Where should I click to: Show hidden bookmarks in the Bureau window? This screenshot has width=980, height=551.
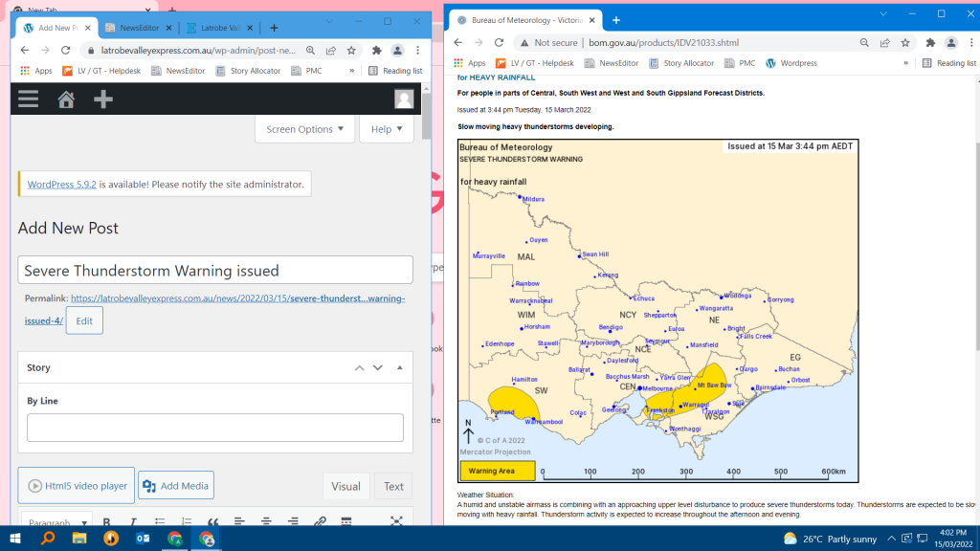[905, 63]
